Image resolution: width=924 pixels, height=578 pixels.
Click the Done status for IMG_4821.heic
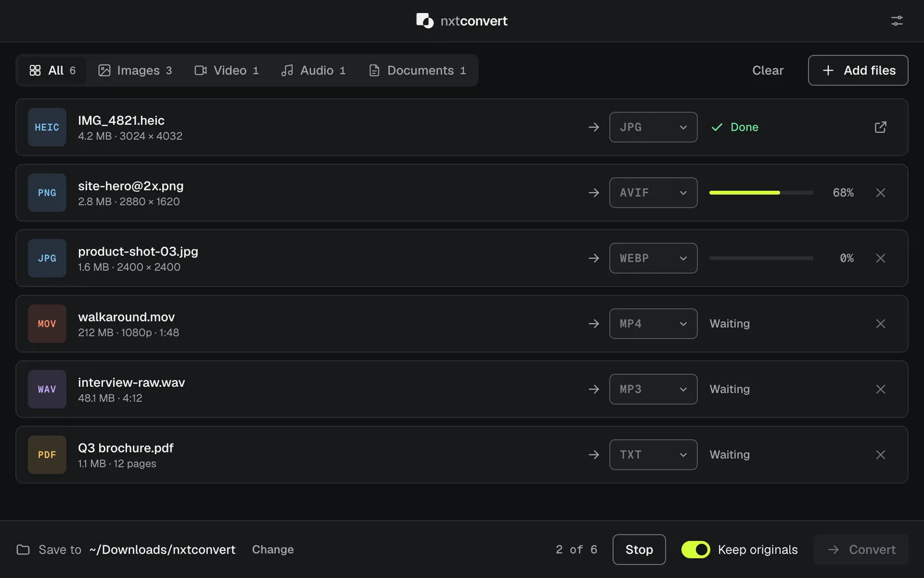735,127
